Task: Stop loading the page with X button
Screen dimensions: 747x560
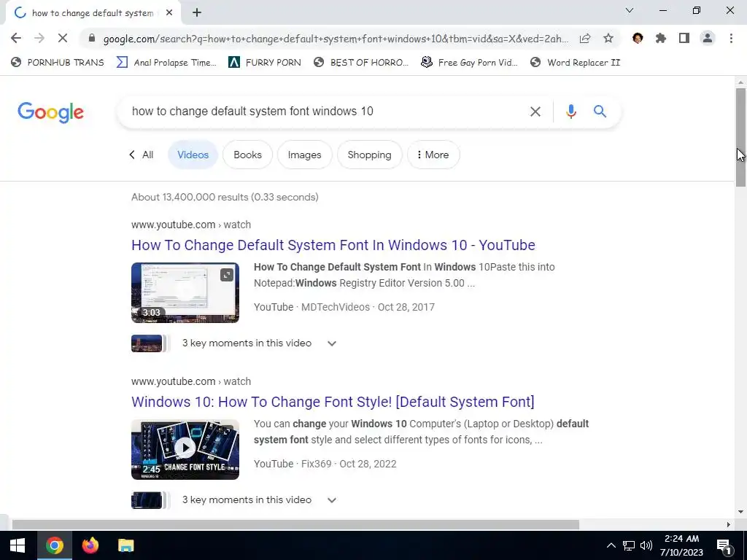Action: click(x=63, y=38)
